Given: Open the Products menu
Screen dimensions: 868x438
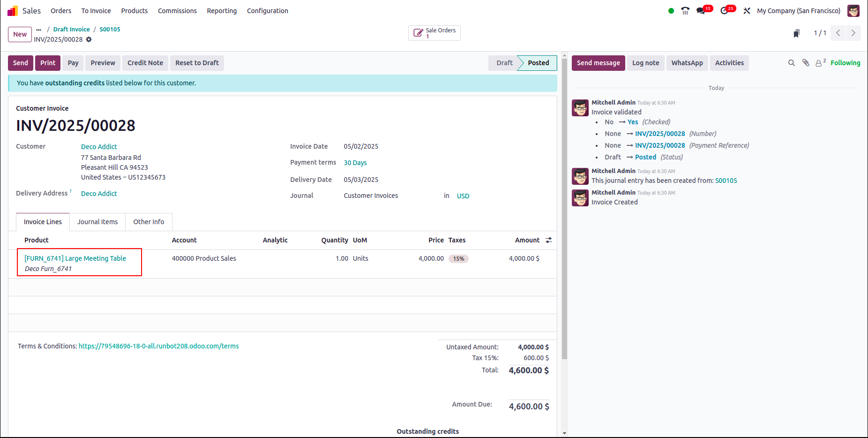Looking at the screenshot, I should point(135,11).
